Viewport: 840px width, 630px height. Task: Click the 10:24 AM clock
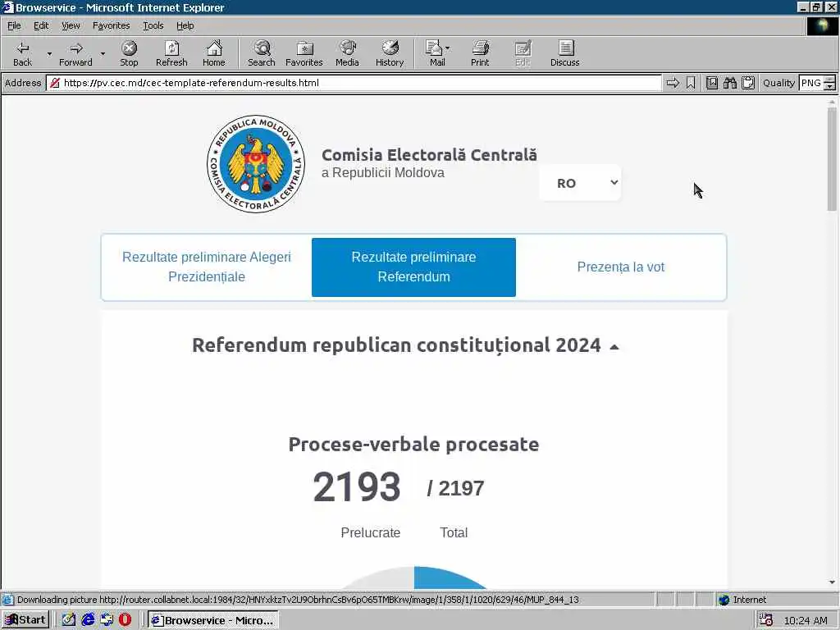click(x=806, y=620)
